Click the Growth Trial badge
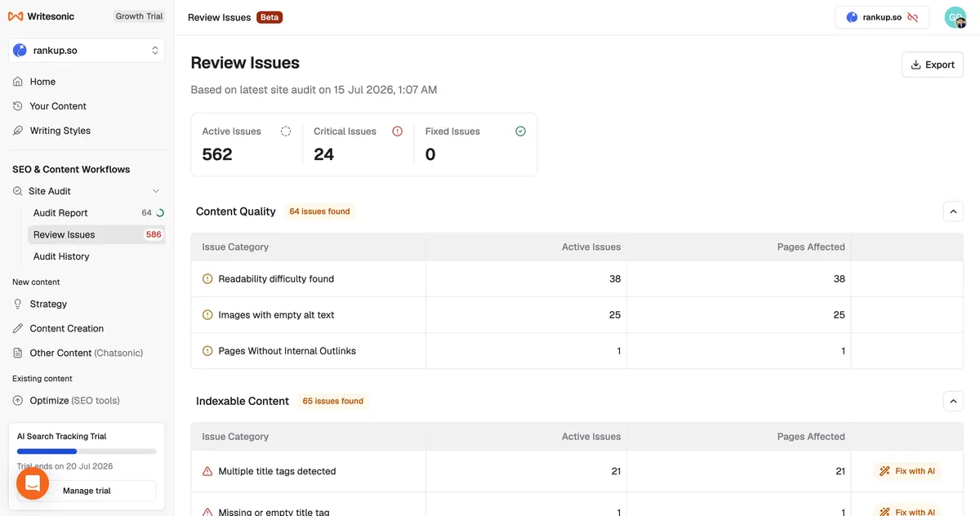The width and height of the screenshot is (980, 516). pyautogui.click(x=139, y=16)
